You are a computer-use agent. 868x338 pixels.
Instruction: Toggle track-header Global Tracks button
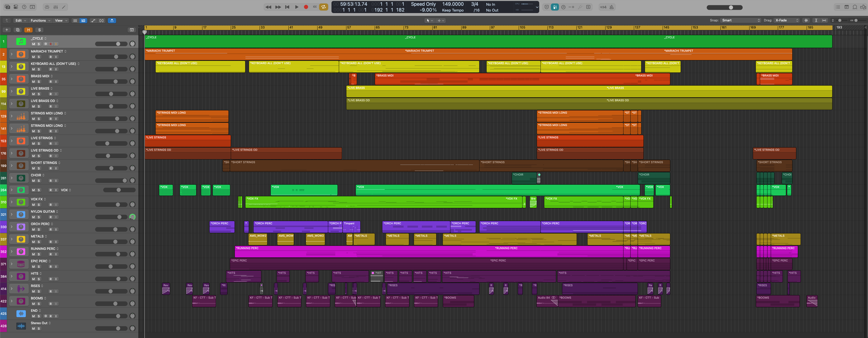coord(132,30)
